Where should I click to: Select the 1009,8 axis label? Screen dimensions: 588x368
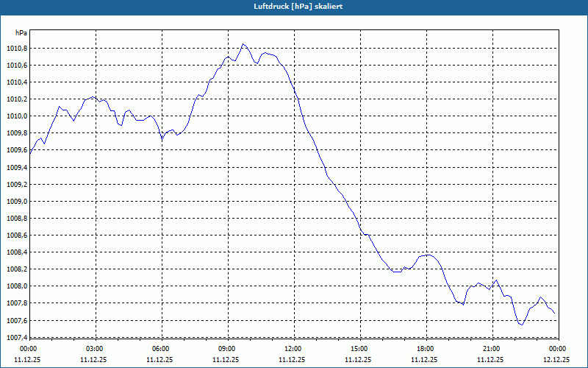click(17, 133)
